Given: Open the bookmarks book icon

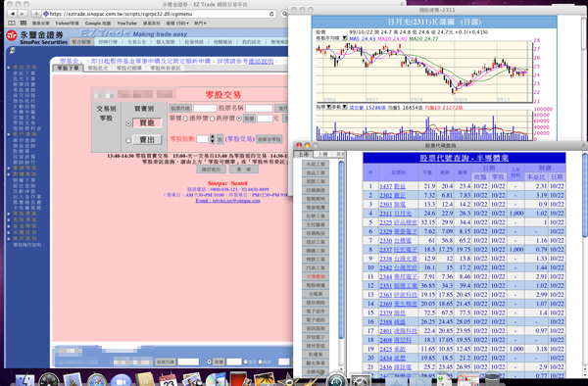Looking at the screenshot, I should [x=12, y=24].
